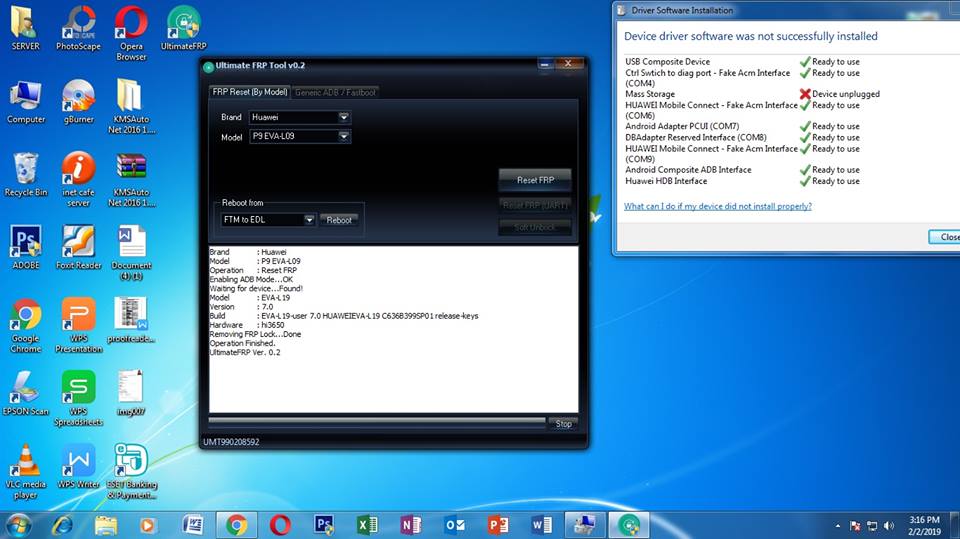Launch PhotoScape from the desktop

pyautogui.click(x=78, y=28)
